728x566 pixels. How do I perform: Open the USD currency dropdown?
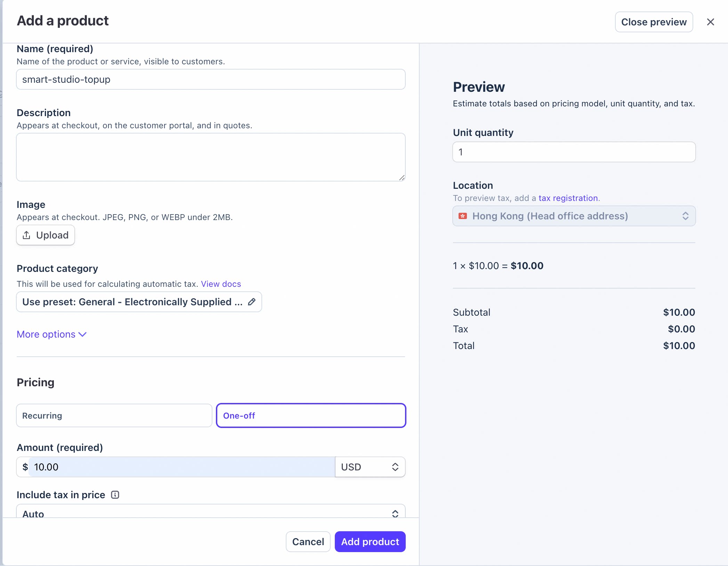click(x=370, y=467)
